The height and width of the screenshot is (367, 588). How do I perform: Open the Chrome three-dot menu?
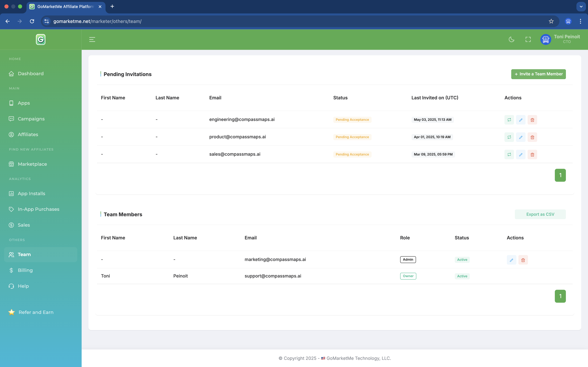tap(581, 21)
